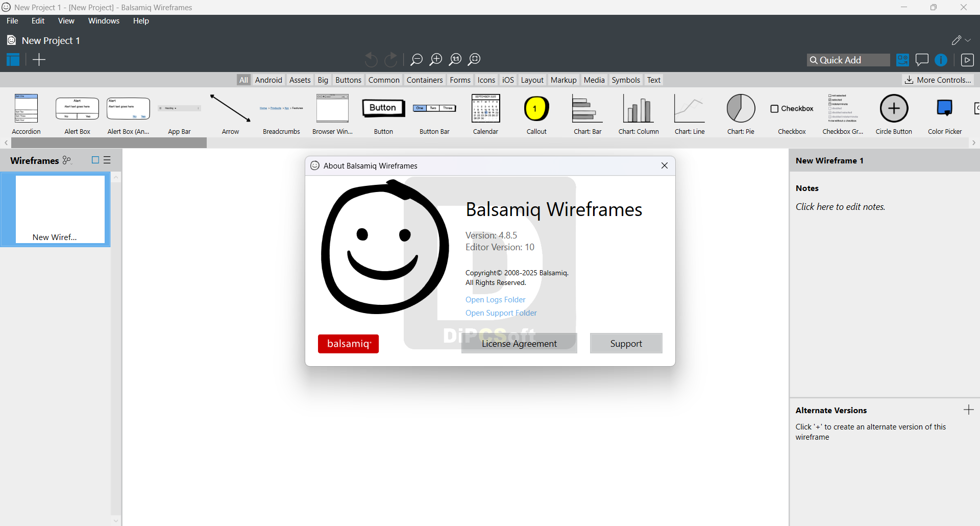This screenshot has height=526, width=980.
Task: Click the notes area to edit
Action: [840, 207]
